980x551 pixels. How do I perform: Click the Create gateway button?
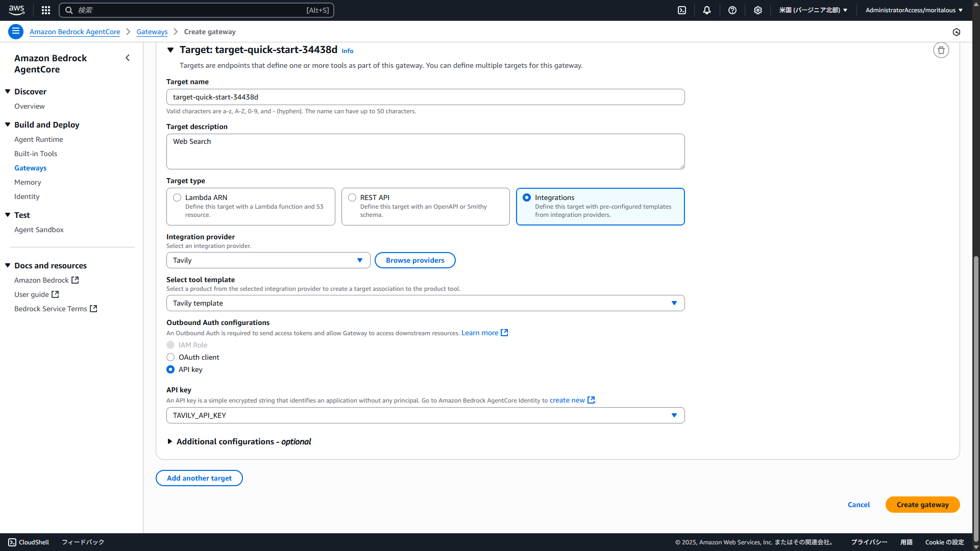922,505
